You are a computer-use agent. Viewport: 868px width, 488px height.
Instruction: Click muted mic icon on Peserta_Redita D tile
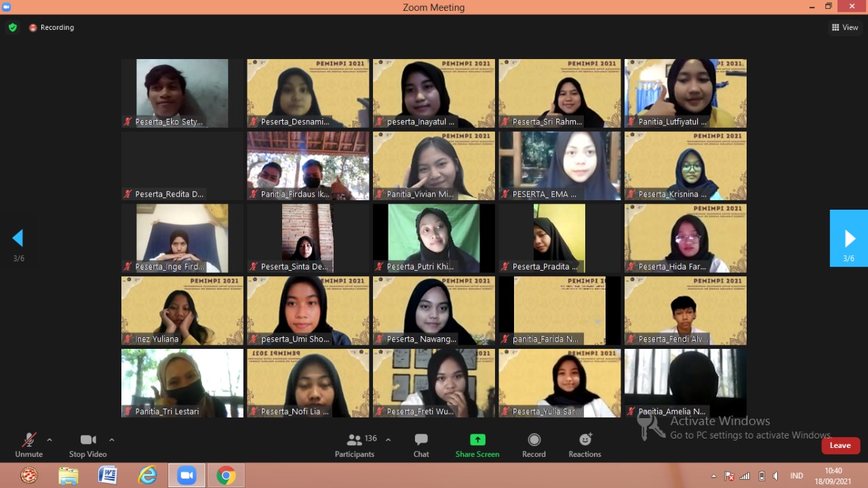coord(127,194)
